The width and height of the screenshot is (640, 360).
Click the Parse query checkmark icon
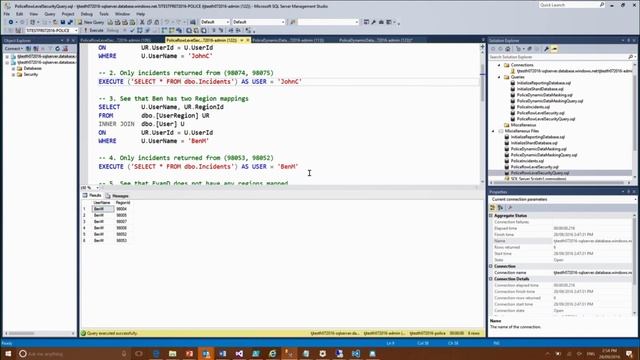pyautogui.click(x=132, y=30)
